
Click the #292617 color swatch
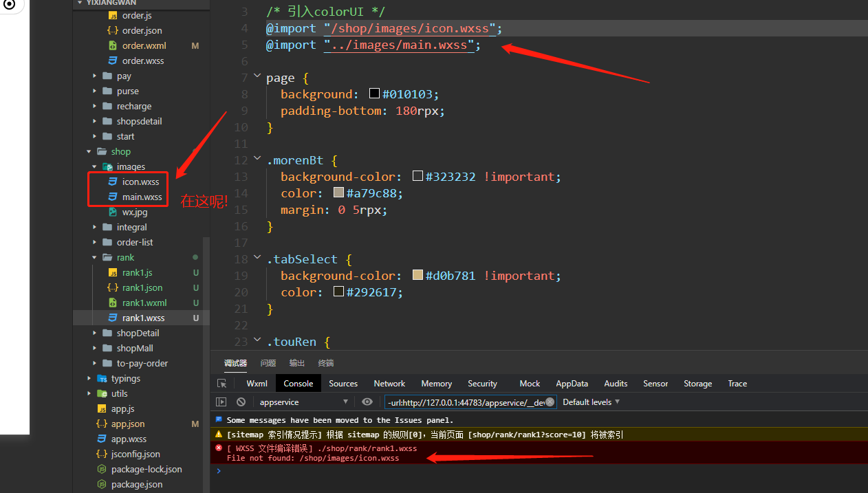[x=338, y=292]
